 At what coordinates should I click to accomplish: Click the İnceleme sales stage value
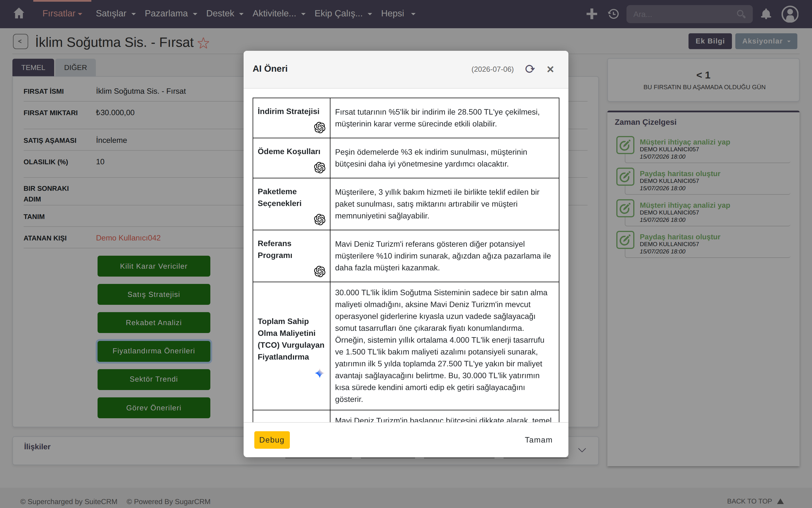111,140
